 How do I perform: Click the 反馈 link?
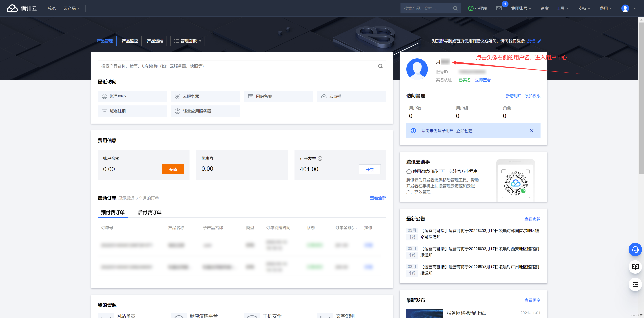click(531, 41)
